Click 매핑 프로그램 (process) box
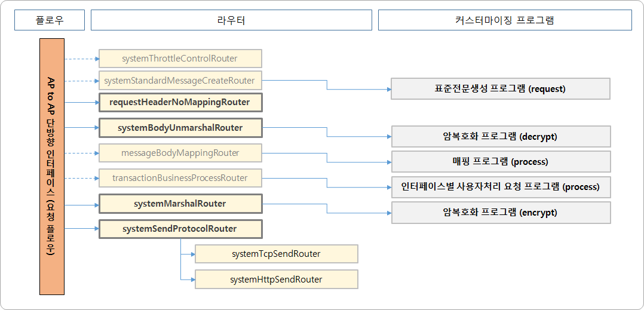The height and width of the screenshot is (310, 644). point(501,161)
